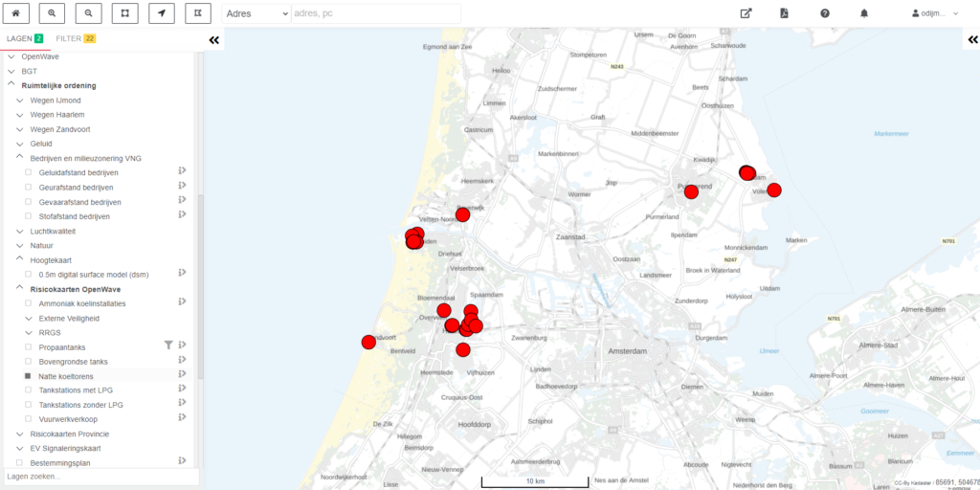Open the notifications bell
980x490 pixels.
864,13
